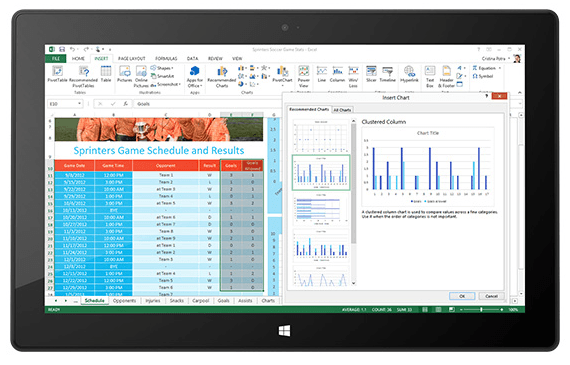Insert a Table from the ribbon
570x365 pixels.
pyautogui.click(x=106, y=74)
